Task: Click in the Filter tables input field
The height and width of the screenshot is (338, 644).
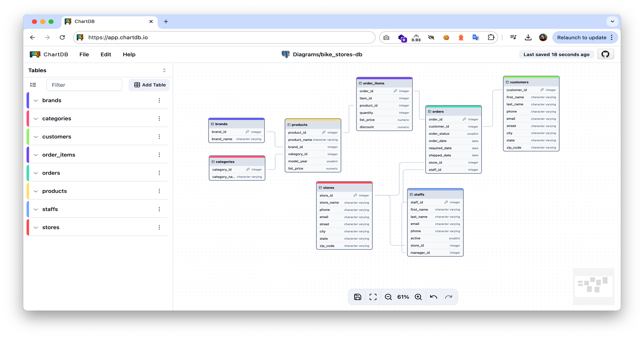Action: (84, 85)
